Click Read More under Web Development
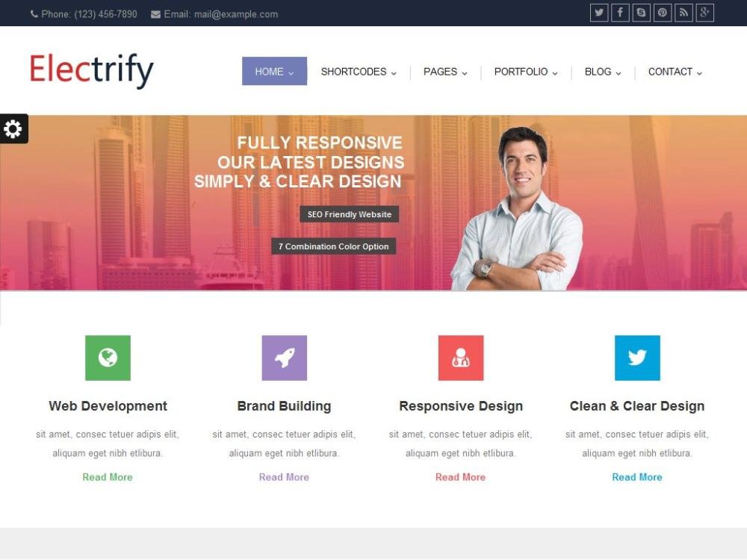Image resolution: width=747 pixels, height=560 pixels. [108, 477]
